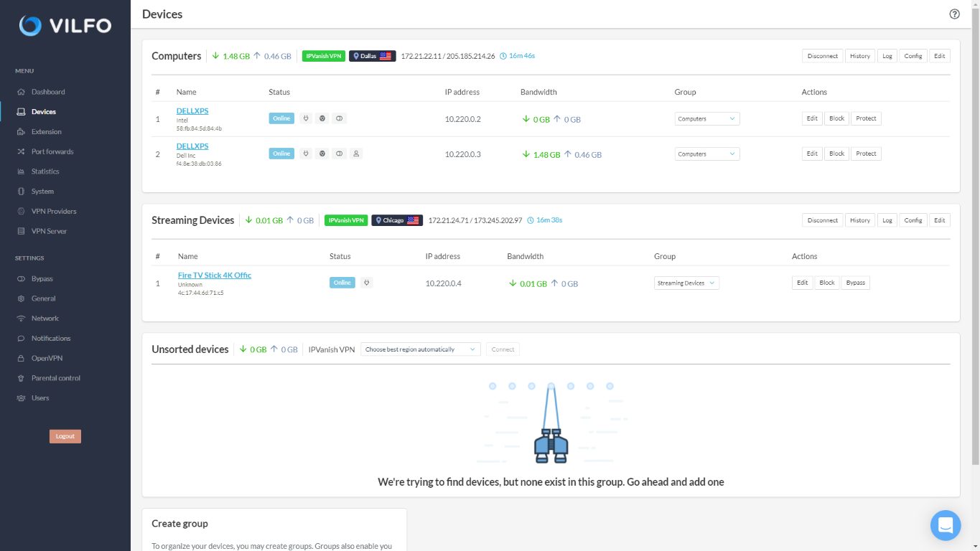
Task: Click the Statistics chart icon in sidebar
Action: point(21,171)
